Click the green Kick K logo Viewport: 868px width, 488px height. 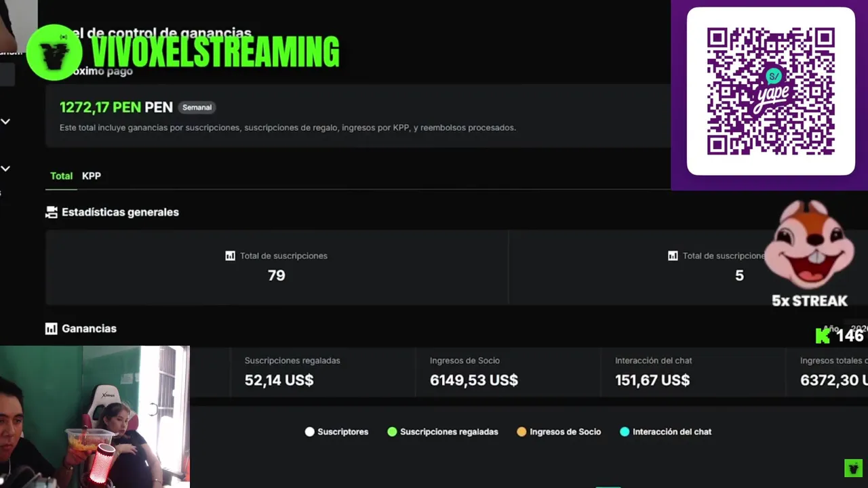click(823, 335)
